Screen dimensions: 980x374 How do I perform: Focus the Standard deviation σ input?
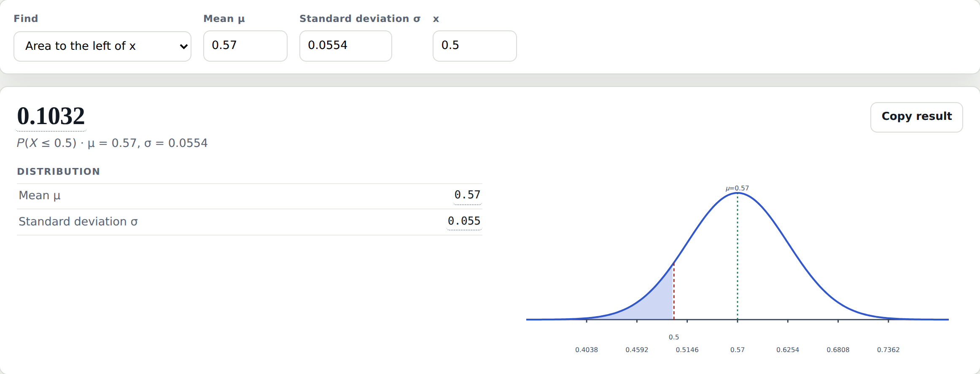point(346,46)
